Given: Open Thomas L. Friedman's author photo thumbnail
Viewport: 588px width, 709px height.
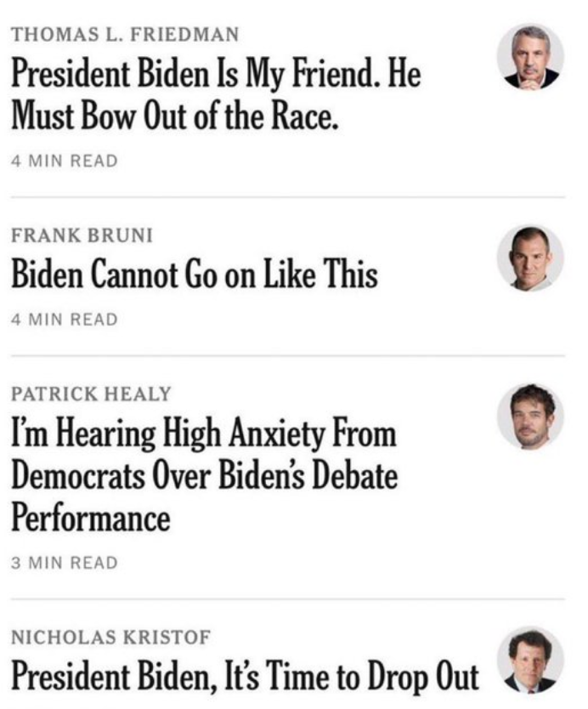Looking at the screenshot, I should (530, 58).
